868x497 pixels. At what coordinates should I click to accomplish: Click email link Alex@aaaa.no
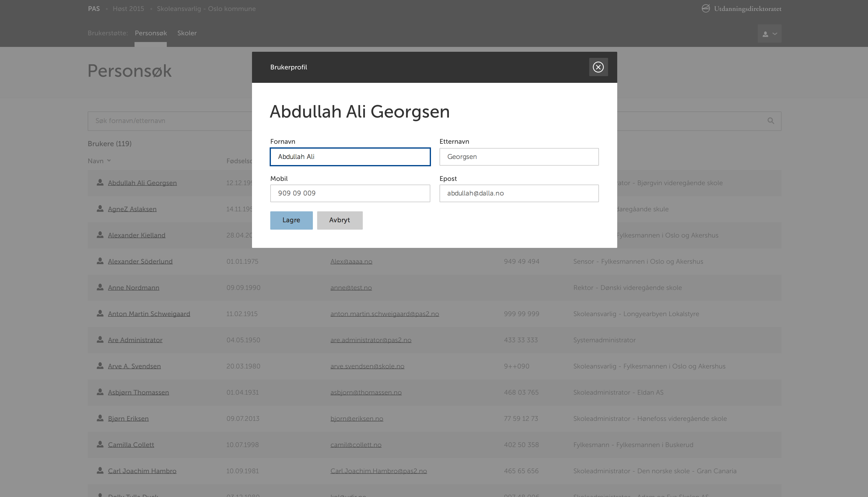[x=351, y=262]
